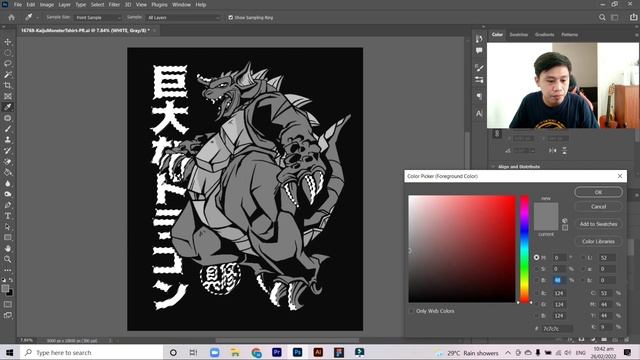Click Add to Swatches button
Image resolution: width=640 pixels, height=360 pixels.
(598, 224)
